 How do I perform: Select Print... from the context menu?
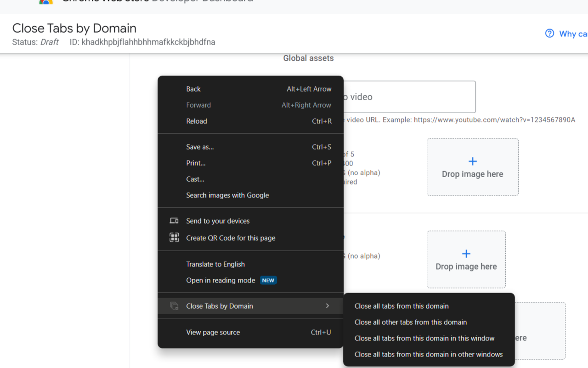click(250, 163)
